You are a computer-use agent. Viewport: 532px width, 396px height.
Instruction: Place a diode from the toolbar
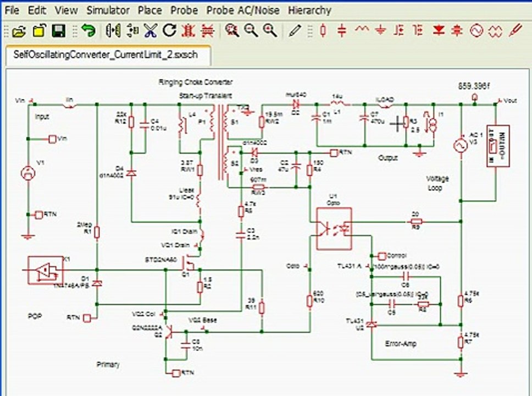coord(439,31)
